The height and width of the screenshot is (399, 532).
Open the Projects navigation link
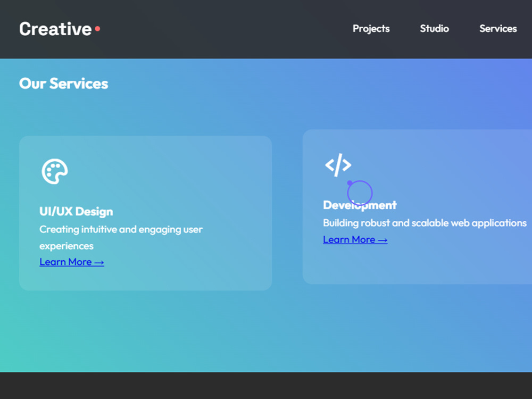pos(371,29)
